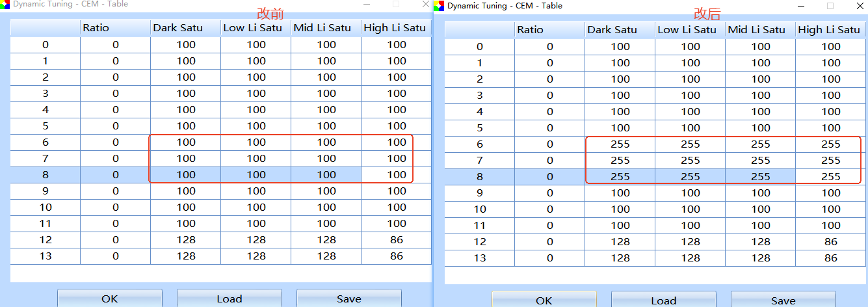
Task: Select row 6 header in right table
Action: 480,144
